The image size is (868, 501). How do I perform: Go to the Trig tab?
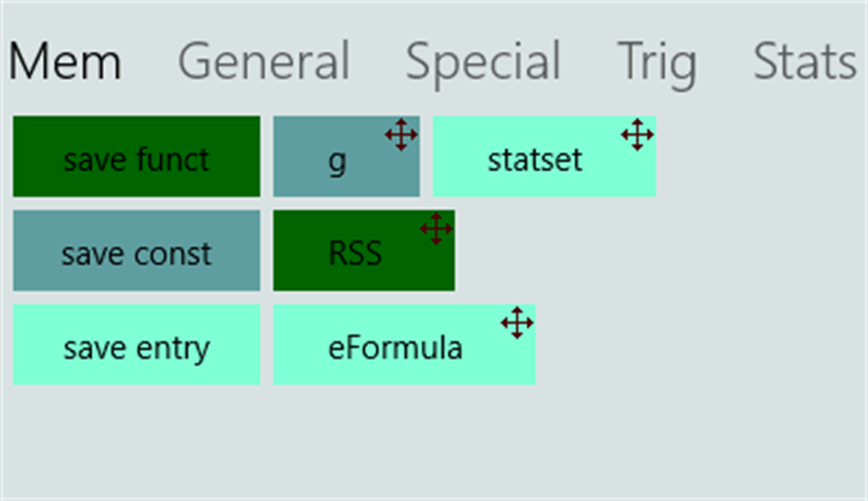click(657, 61)
